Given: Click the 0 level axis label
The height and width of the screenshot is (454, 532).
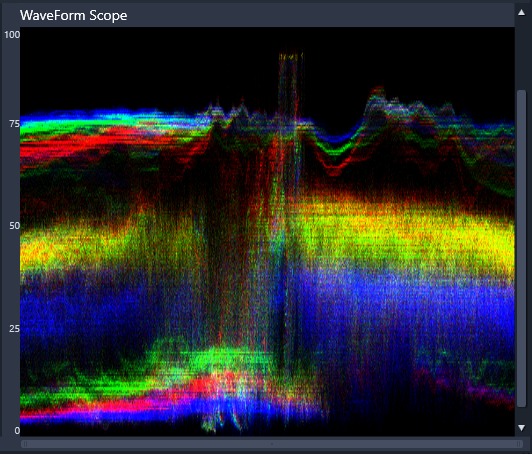Looking at the screenshot, I should (x=17, y=431).
